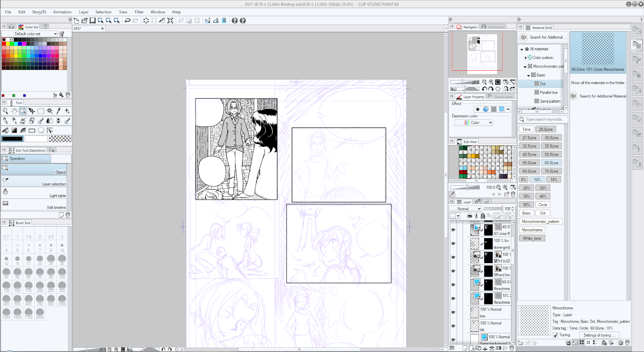Click the Settings of toning button
The height and width of the screenshot is (352, 644).
point(599,335)
